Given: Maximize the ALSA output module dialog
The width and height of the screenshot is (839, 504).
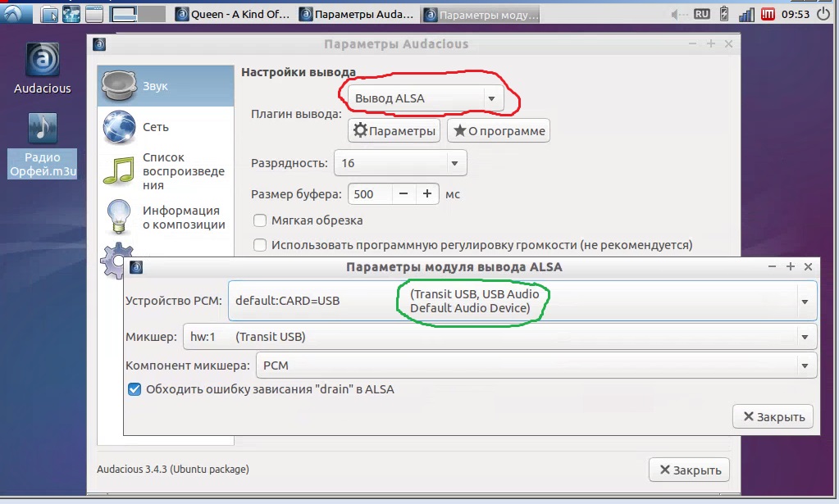Looking at the screenshot, I should [791, 266].
